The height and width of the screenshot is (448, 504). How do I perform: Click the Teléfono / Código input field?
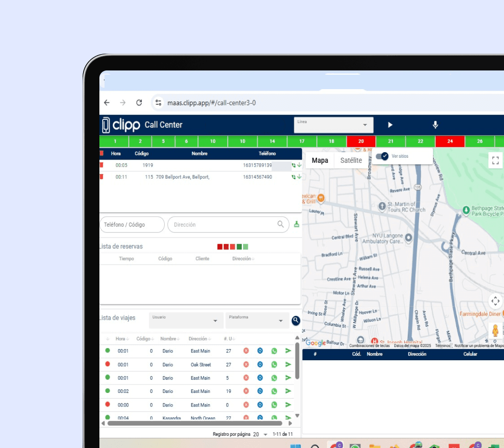click(x=132, y=224)
